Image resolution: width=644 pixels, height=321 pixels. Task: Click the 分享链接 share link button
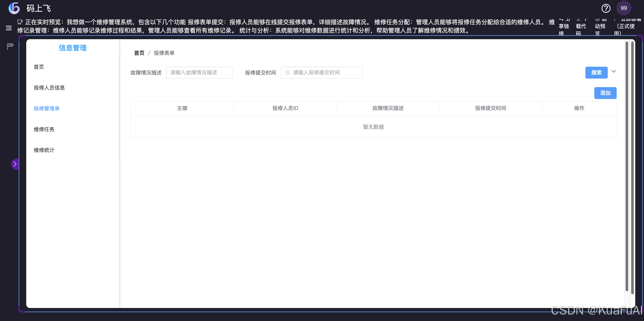564,26
